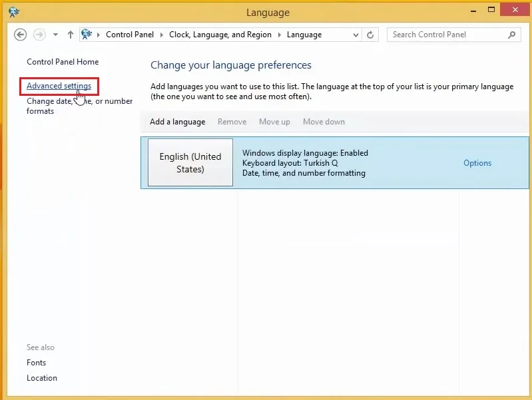The image size is (532, 400).
Task: Open Location under See also
Action: coord(42,378)
